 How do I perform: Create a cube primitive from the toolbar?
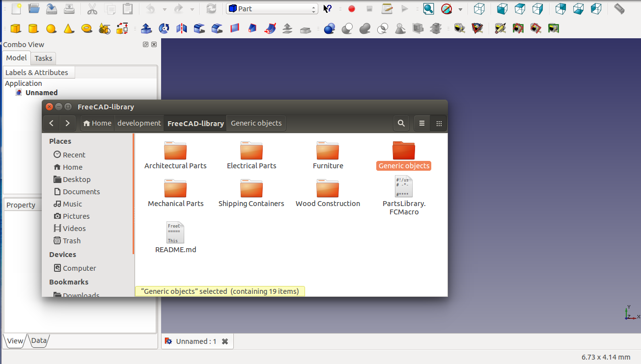point(16,28)
